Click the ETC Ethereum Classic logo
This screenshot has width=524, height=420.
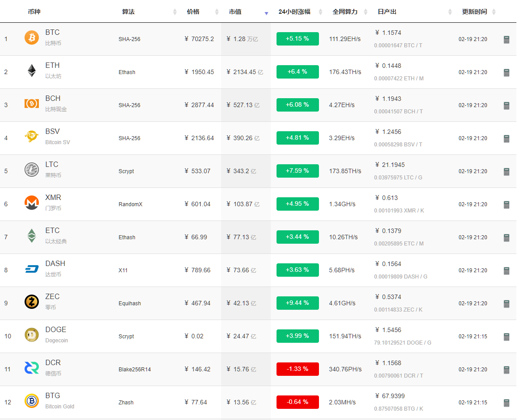click(32, 236)
